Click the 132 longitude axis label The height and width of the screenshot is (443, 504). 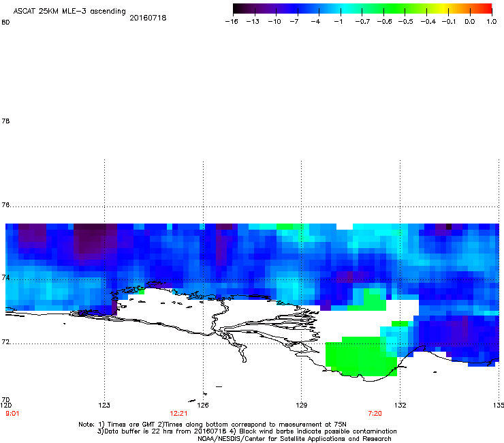[x=400, y=405]
